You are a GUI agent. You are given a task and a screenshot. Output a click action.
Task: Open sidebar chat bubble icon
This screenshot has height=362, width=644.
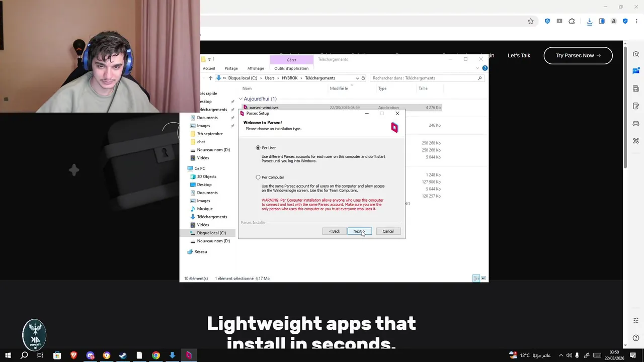coord(636,71)
